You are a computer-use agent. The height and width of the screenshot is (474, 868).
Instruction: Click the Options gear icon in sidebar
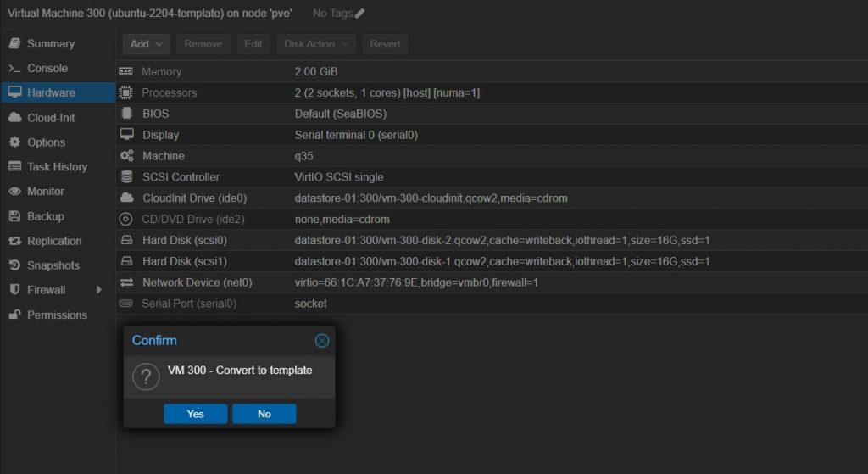tap(14, 142)
